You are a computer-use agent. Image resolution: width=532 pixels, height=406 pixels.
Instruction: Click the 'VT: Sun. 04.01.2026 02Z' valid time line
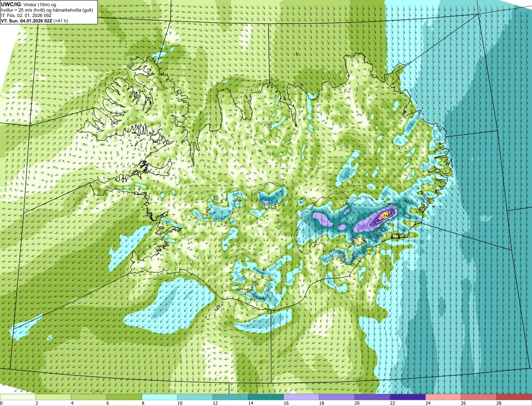point(27,20)
